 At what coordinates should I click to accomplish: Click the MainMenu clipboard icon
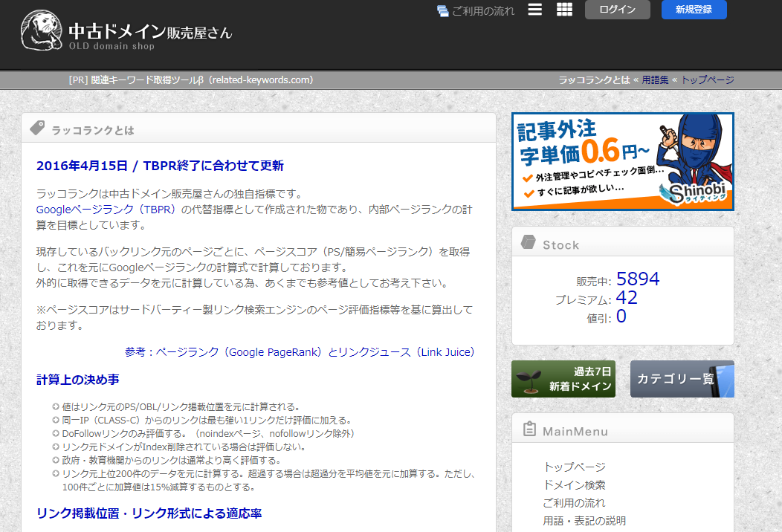(x=529, y=430)
